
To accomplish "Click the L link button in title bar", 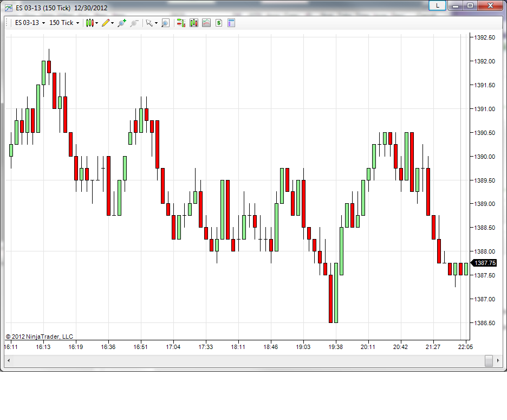I will click(438, 5).
